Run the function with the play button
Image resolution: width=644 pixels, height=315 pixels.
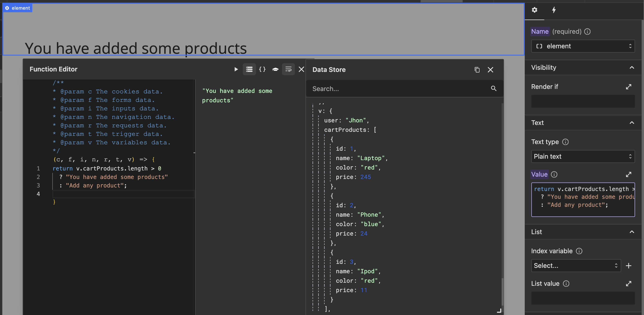click(236, 69)
